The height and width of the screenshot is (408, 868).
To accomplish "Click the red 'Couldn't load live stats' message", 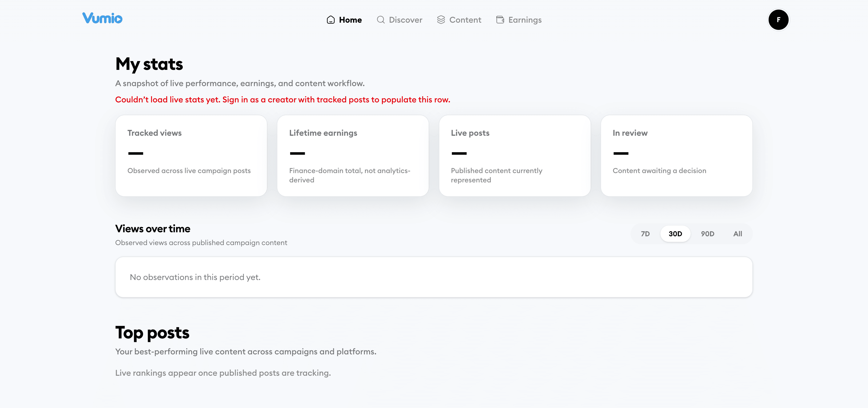I will (282, 100).
